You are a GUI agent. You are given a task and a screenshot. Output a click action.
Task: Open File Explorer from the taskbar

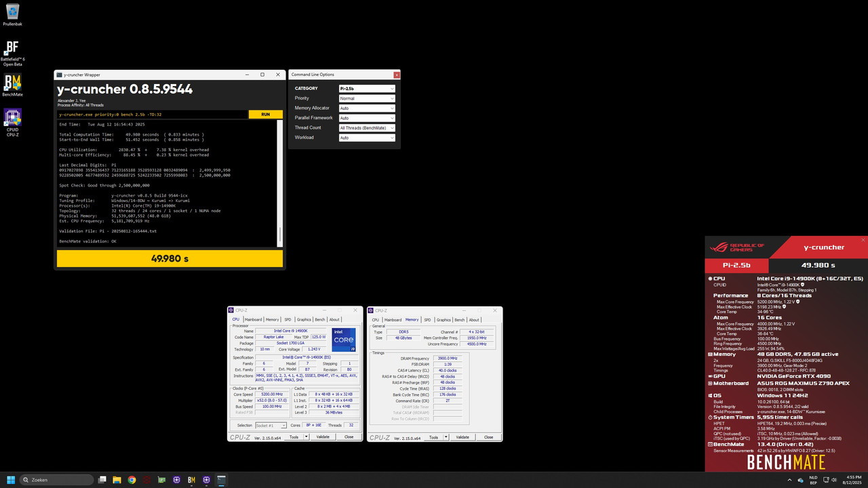(117, 480)
